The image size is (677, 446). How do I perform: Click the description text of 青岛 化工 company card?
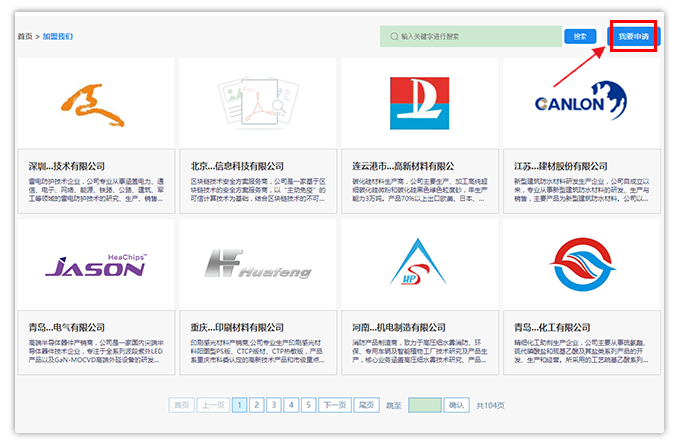click(582, 351)
